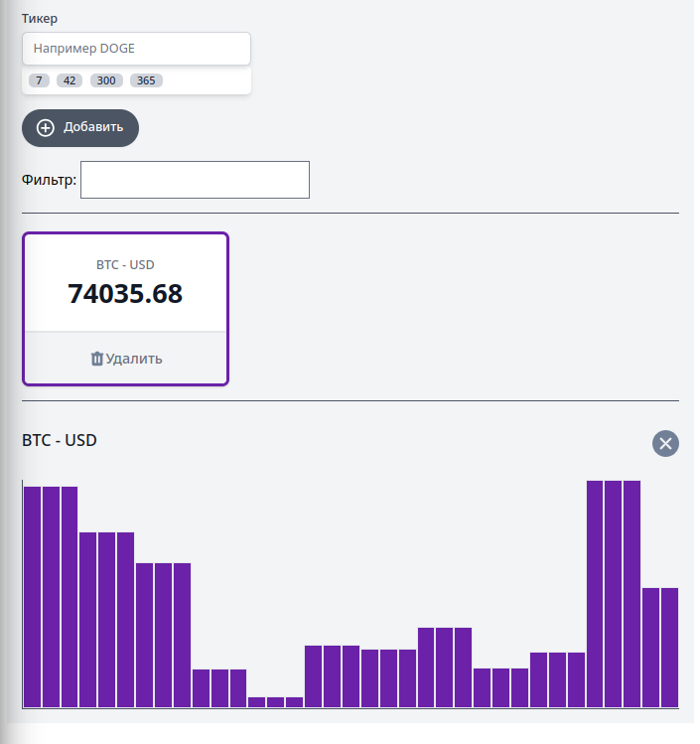Click the middle of the three shortest bars
Viewport: 700px width, 744px height.
pos(275,701)
